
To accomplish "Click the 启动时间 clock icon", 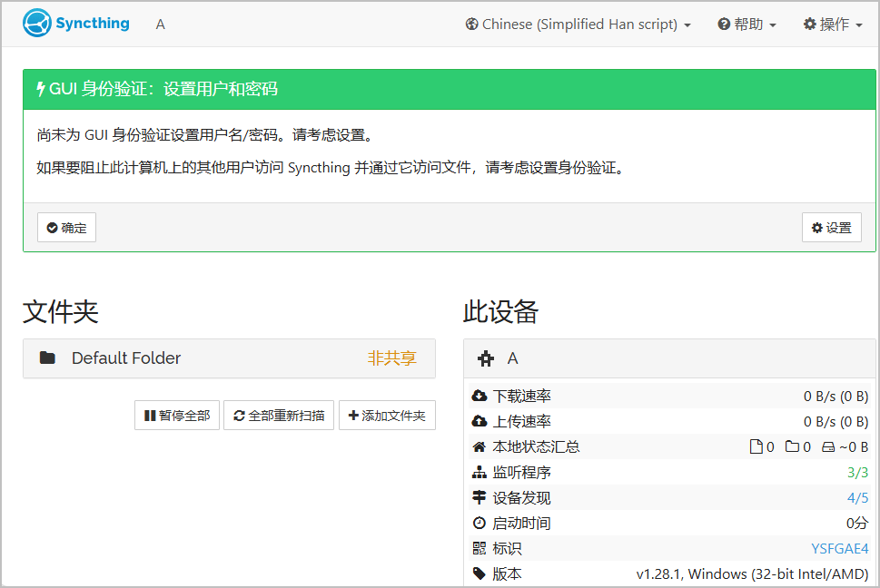I will 480,523.
